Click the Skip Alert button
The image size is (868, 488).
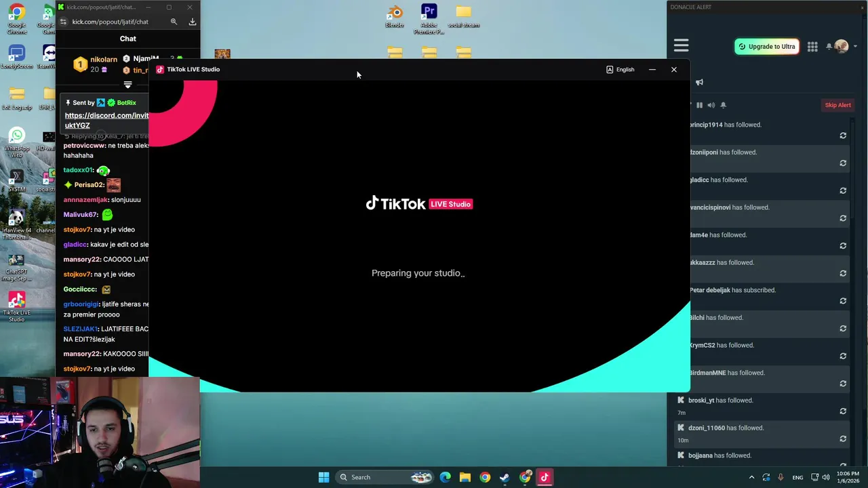(x=837, y=105)
